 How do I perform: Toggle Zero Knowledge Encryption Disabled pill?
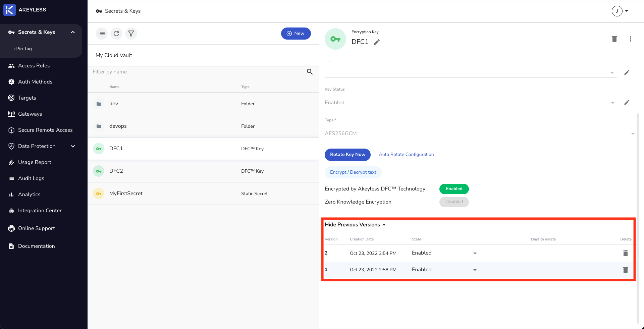(x=454, y=202)
